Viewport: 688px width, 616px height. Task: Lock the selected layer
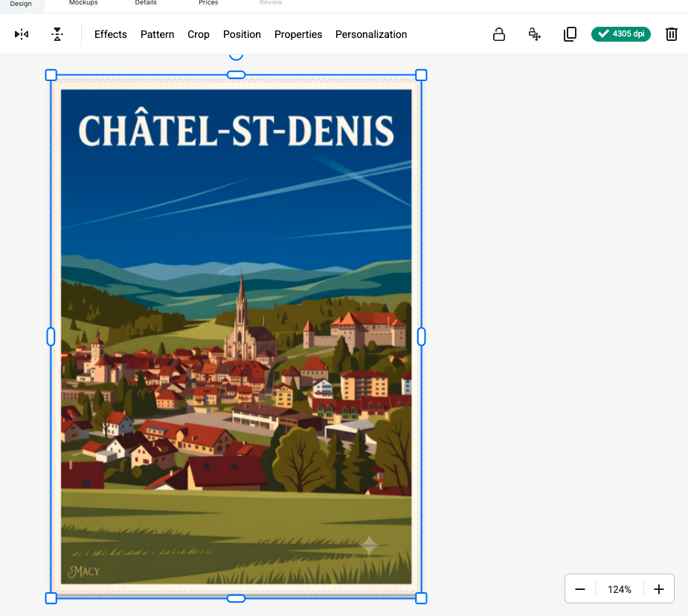(x=499, y=34)
